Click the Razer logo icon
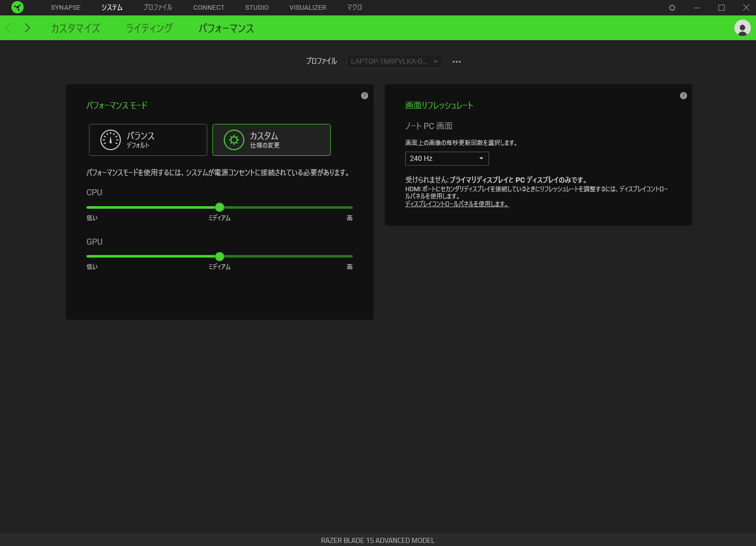Viewport: 756px width, 546px height. (17, 7)
